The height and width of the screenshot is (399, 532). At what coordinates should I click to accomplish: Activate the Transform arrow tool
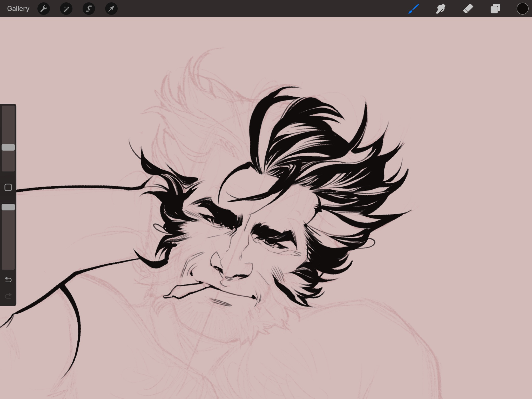pyautogui.click(x=111, y=9)
